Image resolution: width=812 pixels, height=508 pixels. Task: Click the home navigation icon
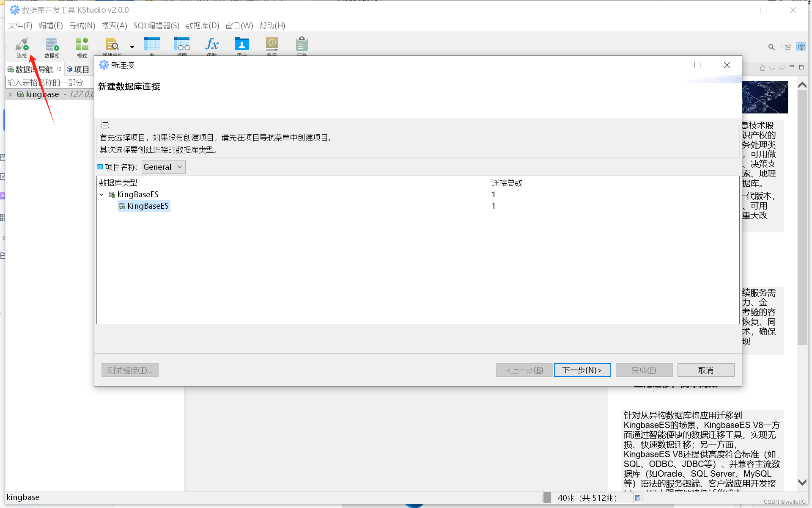tap(763, 67)
